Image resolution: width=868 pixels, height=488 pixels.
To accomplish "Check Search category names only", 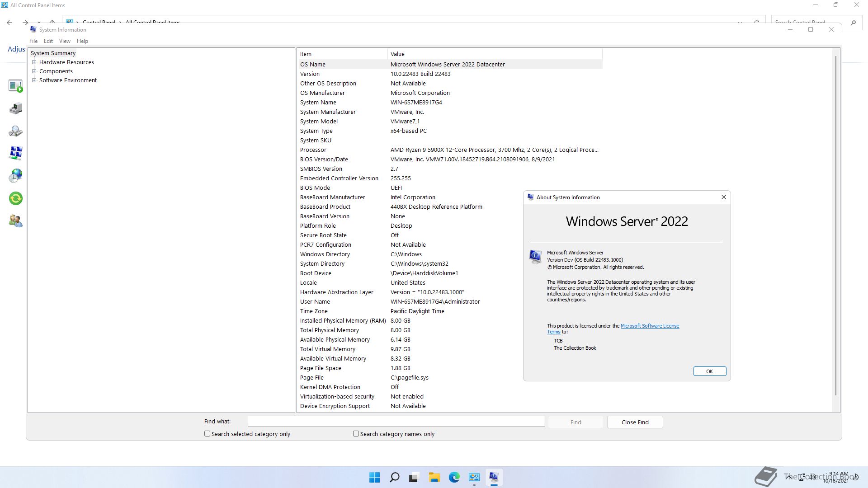I will coord(356,434).
